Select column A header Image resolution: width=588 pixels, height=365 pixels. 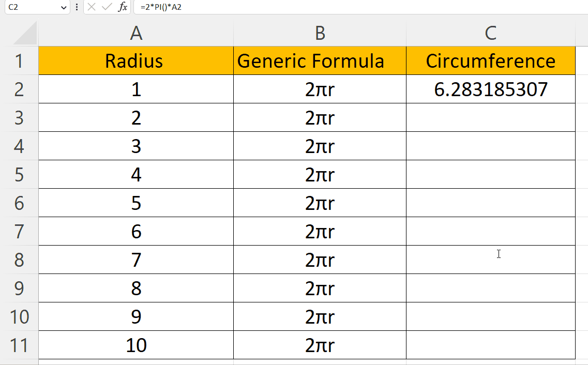coord(135,32)
